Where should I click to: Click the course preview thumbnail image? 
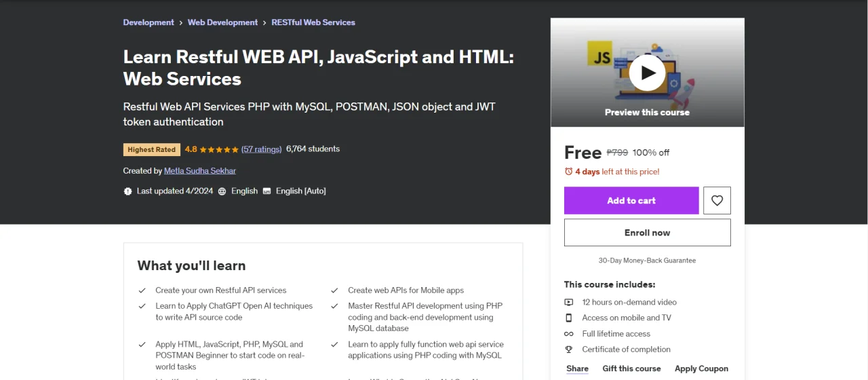pyautogui.click(x=648, y=73)
